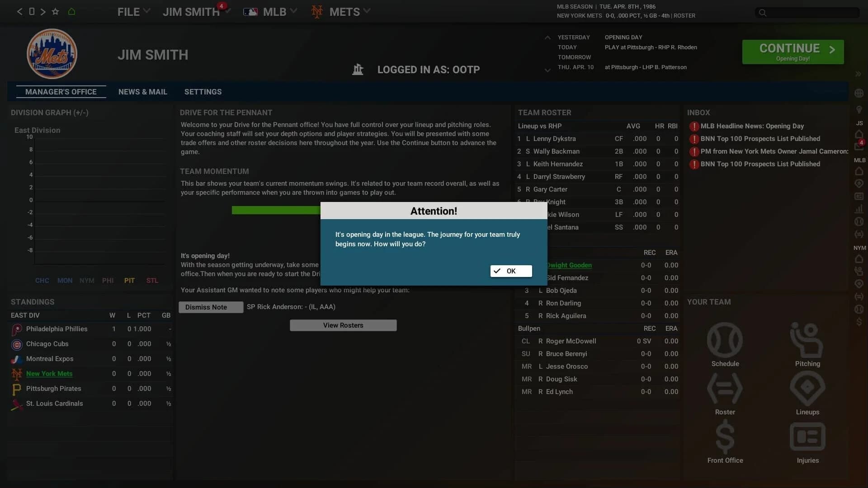The width and height of the screenshot is (868, 488).
Task: Toggle PIT on the division graph
Action: click(130, 281)
